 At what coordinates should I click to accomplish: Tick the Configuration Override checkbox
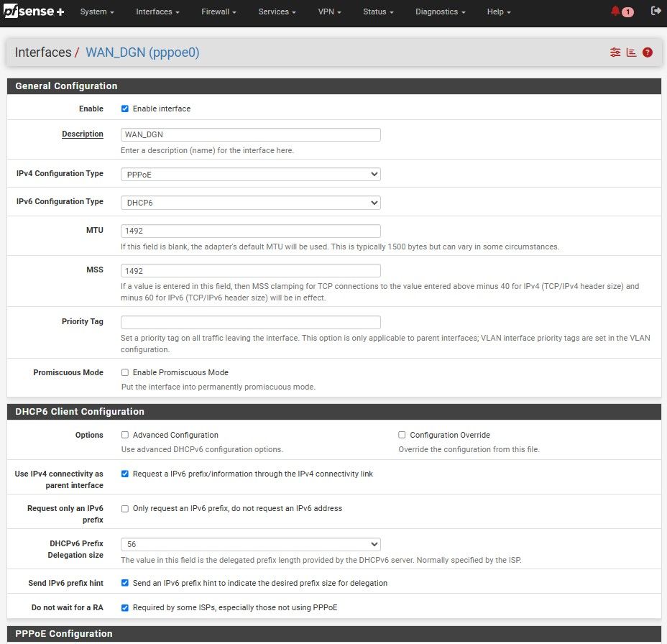402,435
